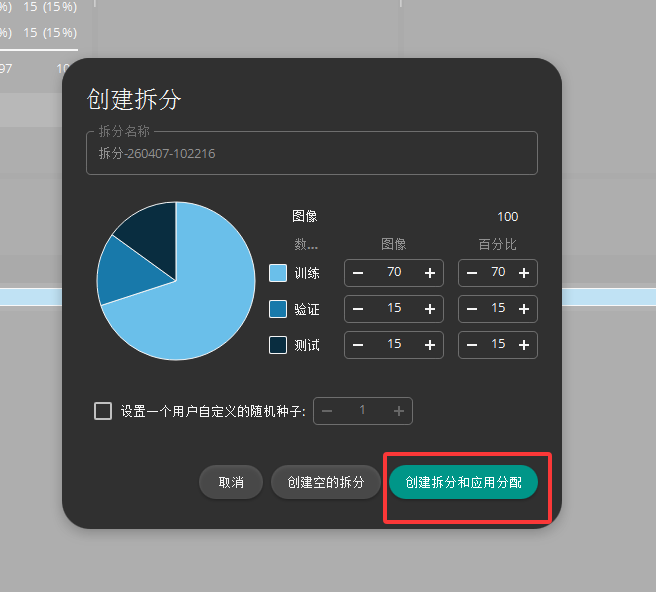This screenshot has height=592, width=656.
Task: Focus the 拆分名称 input field
Action: [x=312, y=153]
